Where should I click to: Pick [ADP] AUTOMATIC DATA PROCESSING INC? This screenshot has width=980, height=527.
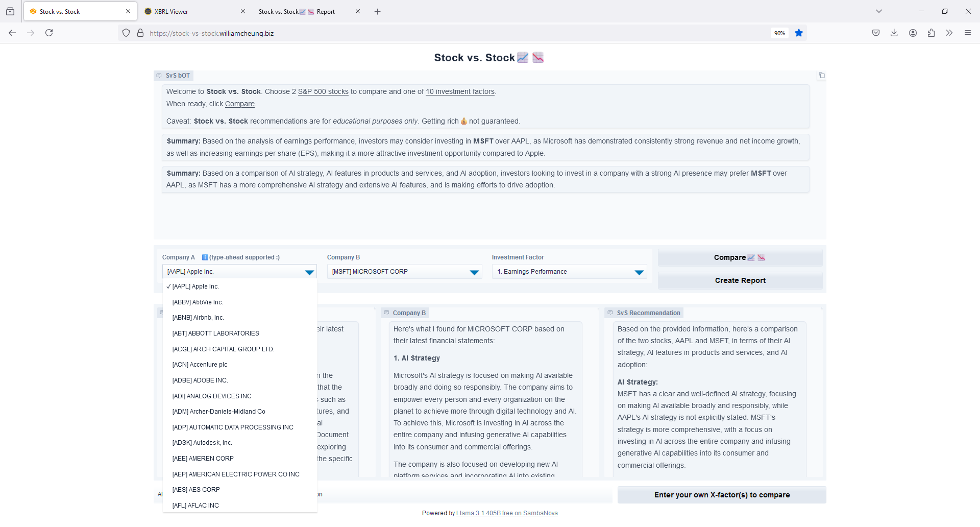(x=240, y=427)
